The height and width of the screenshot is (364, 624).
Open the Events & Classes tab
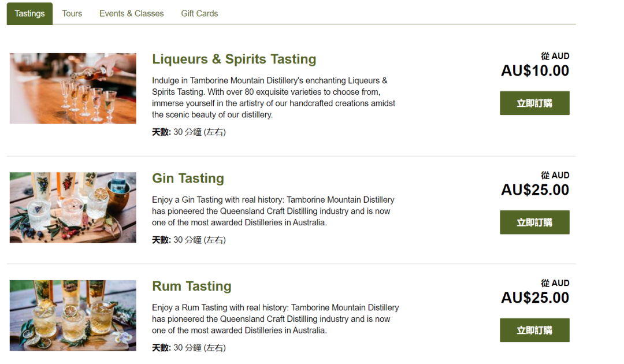[131, 13]
